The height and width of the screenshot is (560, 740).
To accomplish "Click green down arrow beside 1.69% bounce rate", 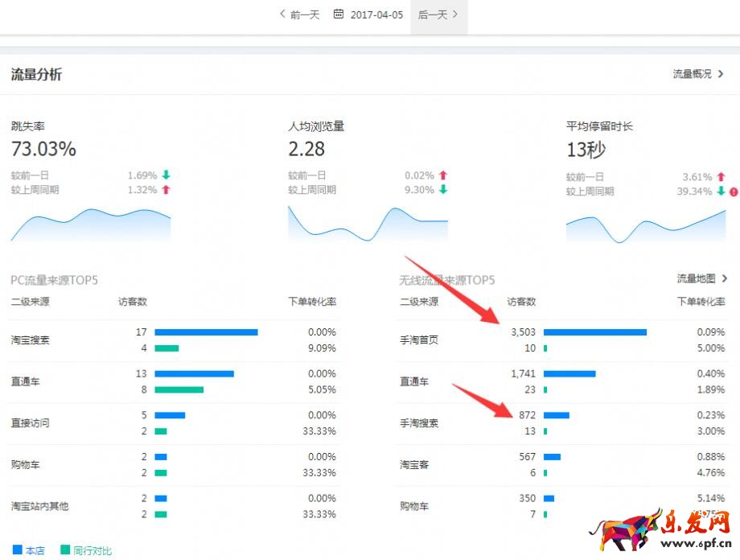I will [x=166, y=175].
